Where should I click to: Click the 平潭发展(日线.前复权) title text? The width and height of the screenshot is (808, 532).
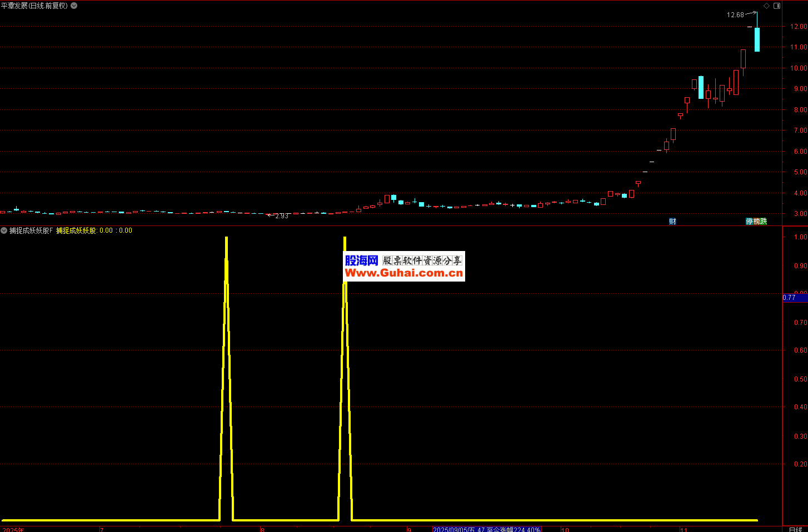pos(34,6)
